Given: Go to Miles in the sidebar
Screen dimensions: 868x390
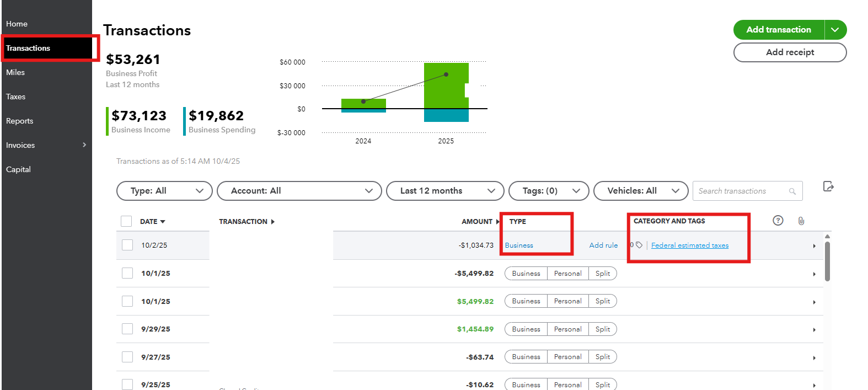Looking at the screenshot, I should click(15, 72).
